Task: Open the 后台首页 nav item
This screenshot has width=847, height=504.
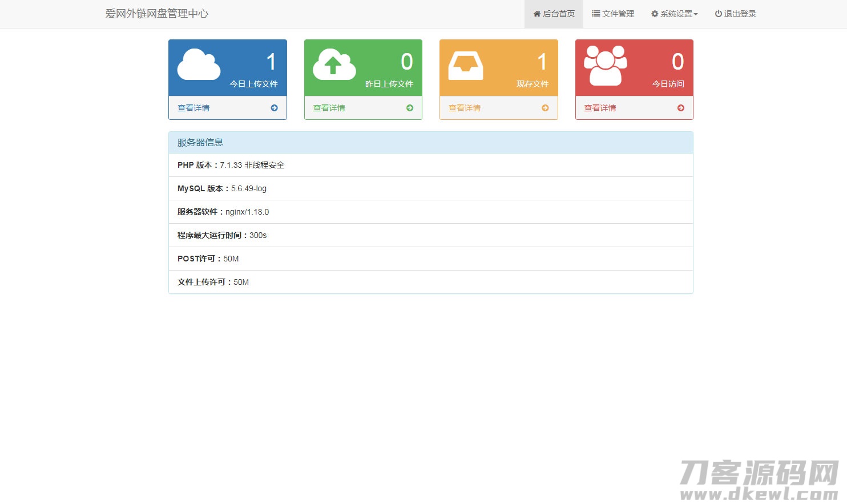Action: coord(554,14)
